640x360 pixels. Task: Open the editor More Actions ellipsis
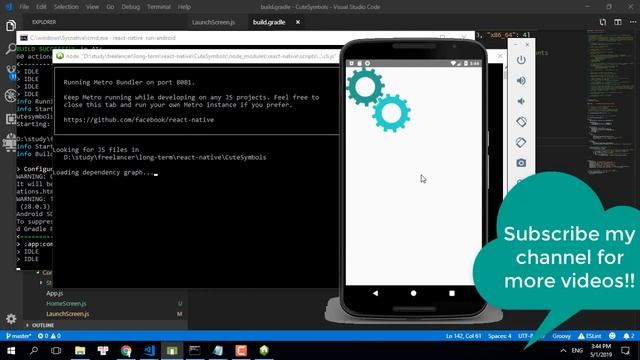[633, 22]
